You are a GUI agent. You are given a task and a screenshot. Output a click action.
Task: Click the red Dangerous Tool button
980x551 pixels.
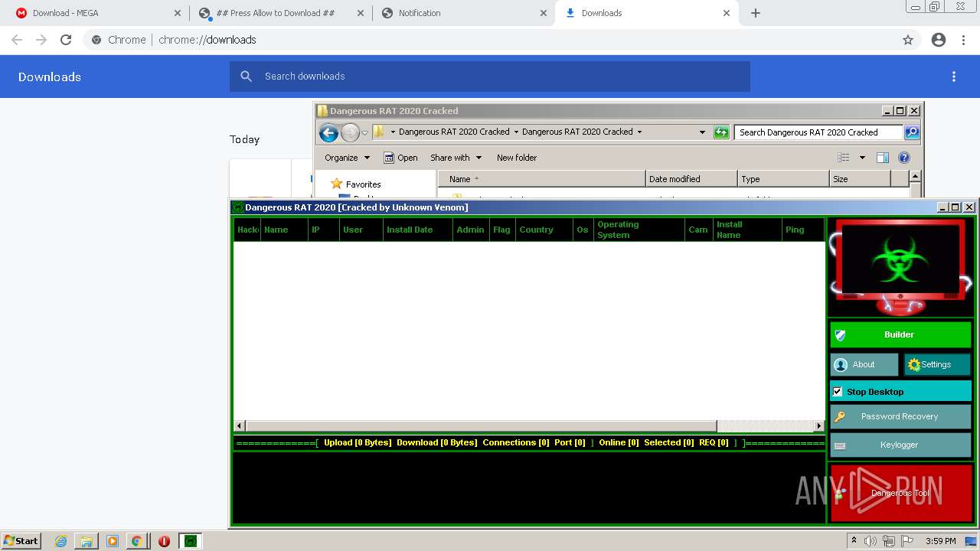pyautogui.click(x=900, y=493)
